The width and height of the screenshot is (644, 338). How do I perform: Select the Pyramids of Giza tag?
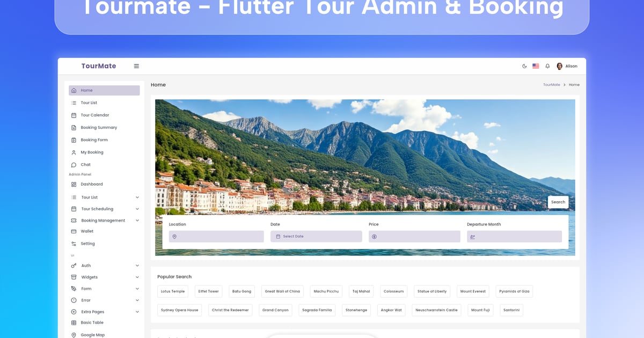pyautogui.click(x=514, y=291)
